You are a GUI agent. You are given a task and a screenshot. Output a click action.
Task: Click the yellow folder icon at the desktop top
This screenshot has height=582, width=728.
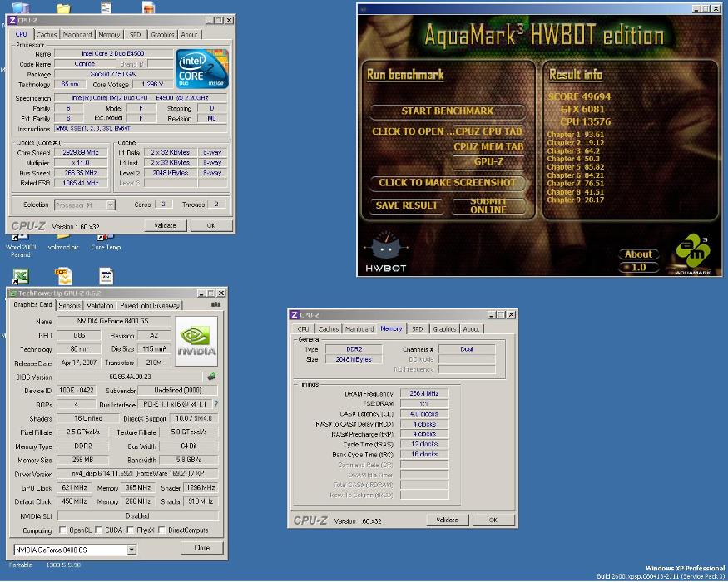[x=63, y=7]
